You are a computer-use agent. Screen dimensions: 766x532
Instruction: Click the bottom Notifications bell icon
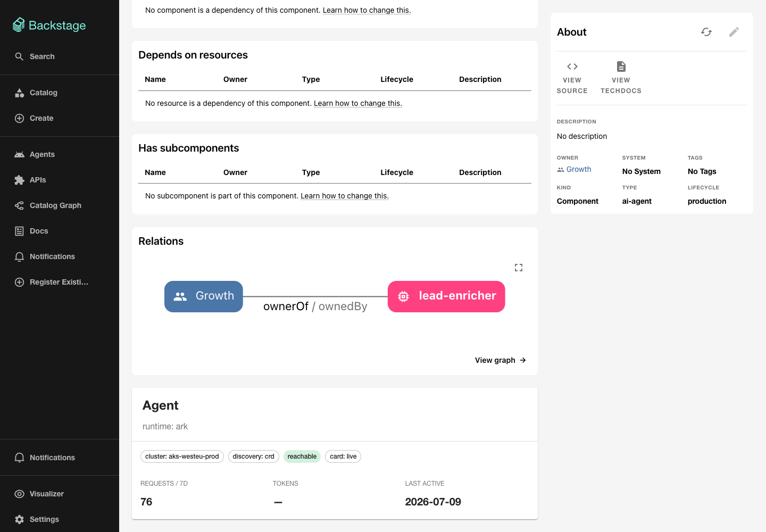tap(19, 458)
